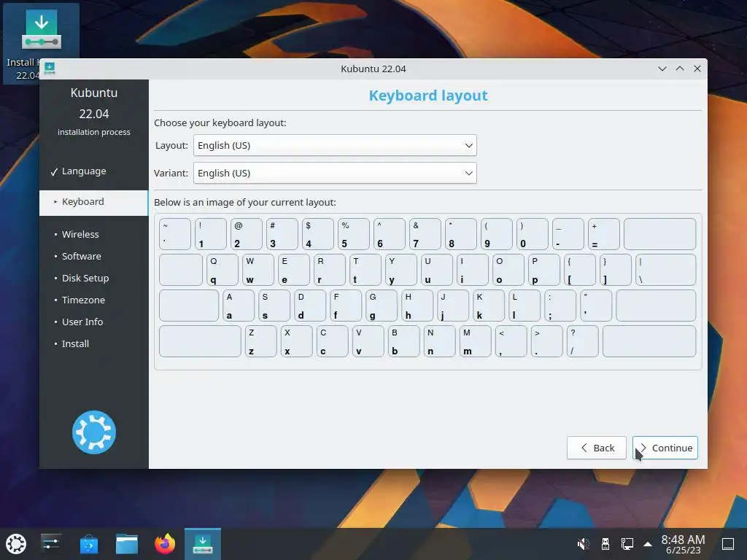Click the Continue button
Image resolution: width=747 pixels, height=560 pixels.
[x=665, y=448]
